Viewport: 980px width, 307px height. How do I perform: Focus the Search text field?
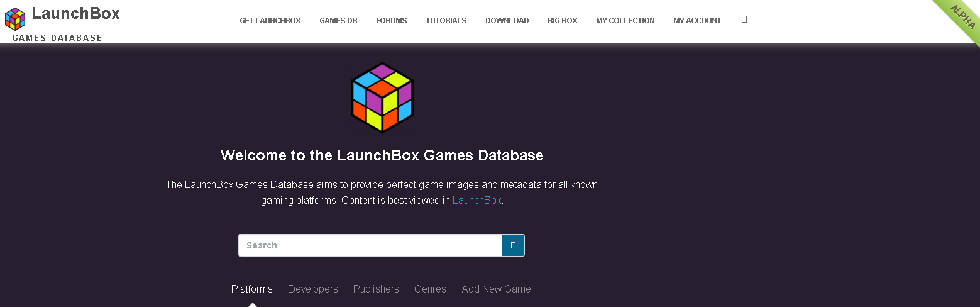(370, 245)
